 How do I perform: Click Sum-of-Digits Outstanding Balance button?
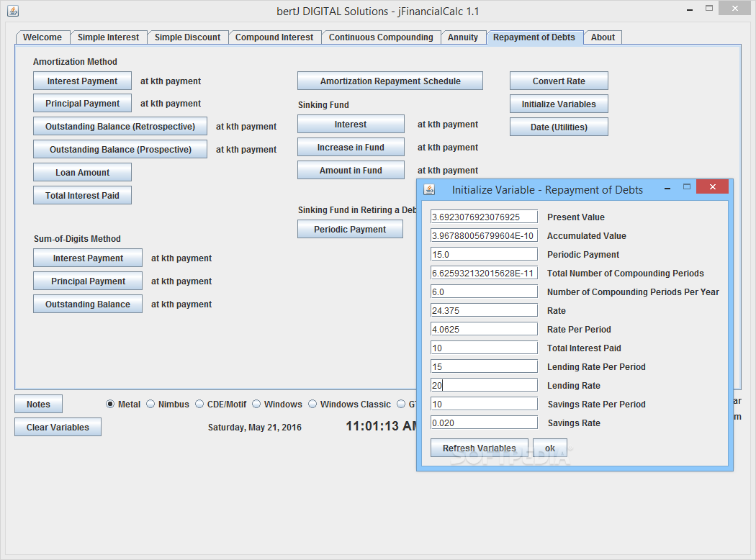tap(88, 304)
